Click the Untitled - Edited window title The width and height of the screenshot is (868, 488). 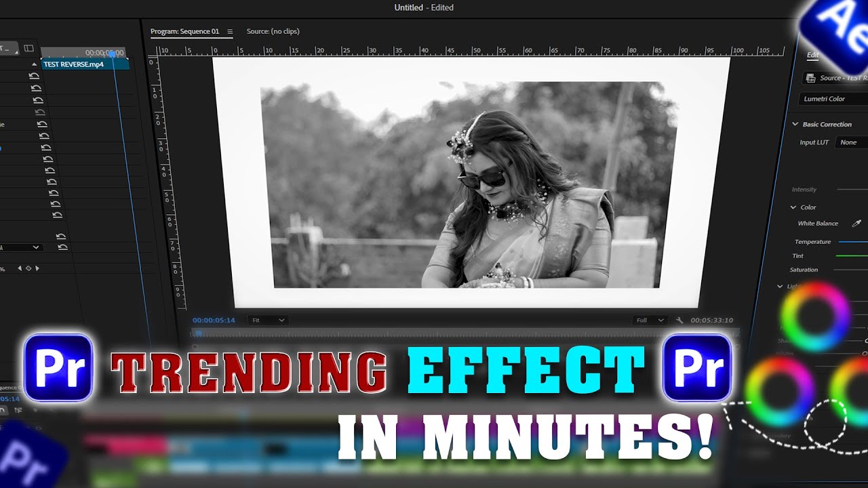point(424,7)
